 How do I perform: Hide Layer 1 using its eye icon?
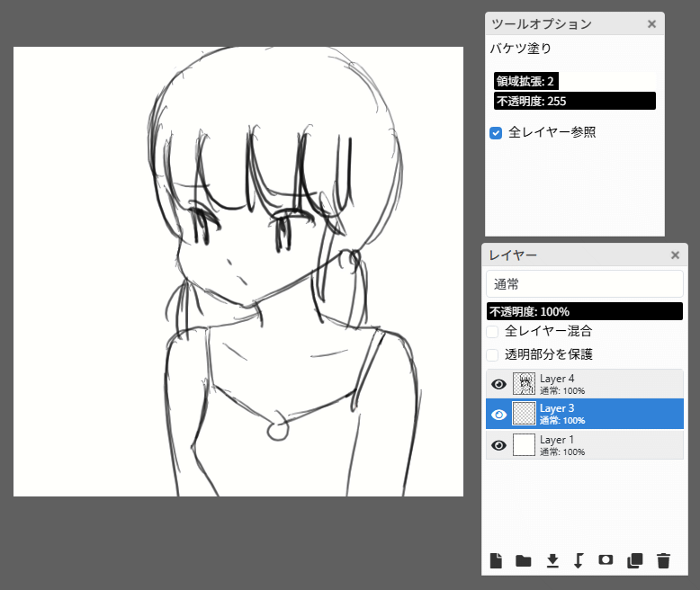pos(498,445)
